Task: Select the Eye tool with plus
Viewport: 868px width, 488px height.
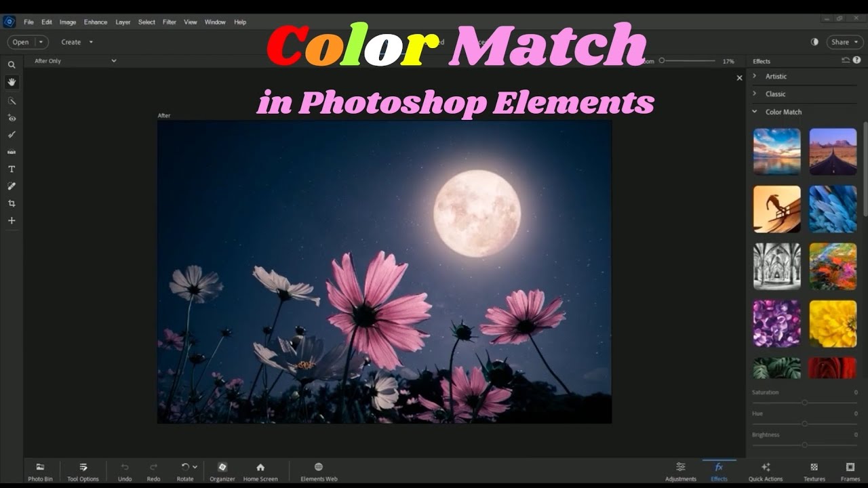Action: click(12, 117)
